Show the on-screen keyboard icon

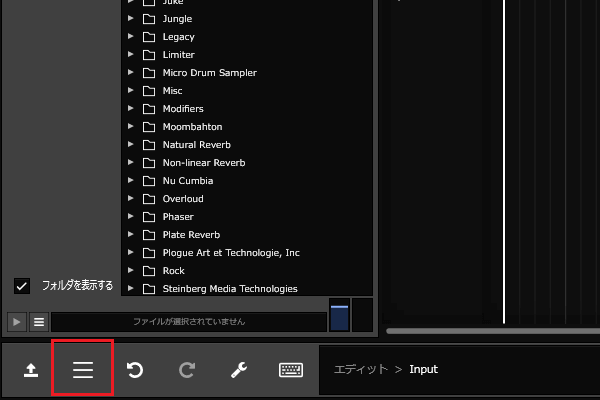pos(291,370)
